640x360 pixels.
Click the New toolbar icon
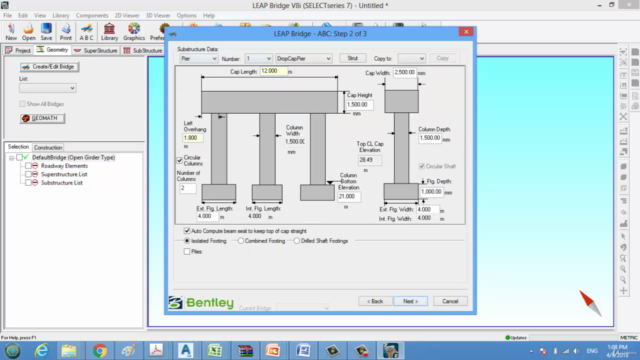[x=11, y=32]
